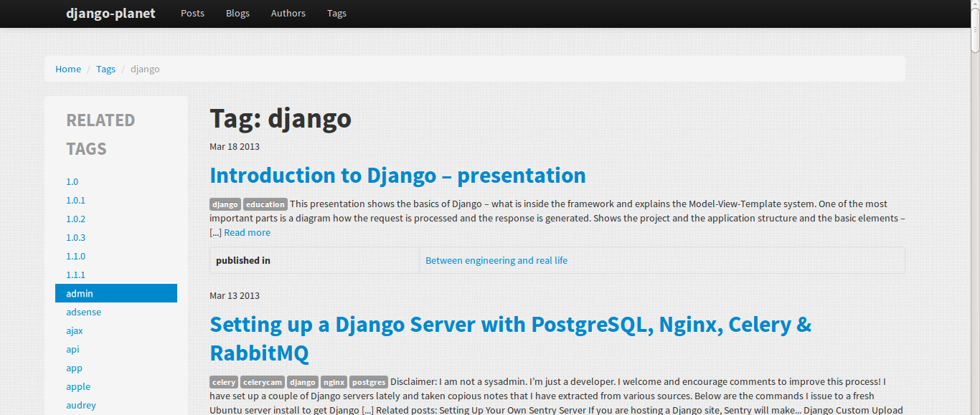The image size is (980, 415).
Task: Click the 'Tag: django' page heading
Action: point(281,118)
